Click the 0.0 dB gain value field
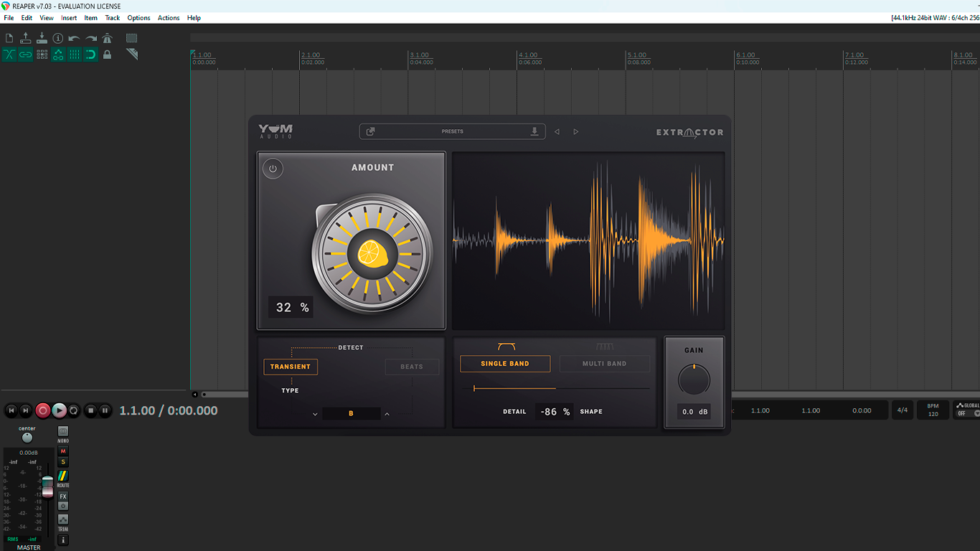Image resolution: width=980 pixels, height=551 pixels. coord(694,412)
